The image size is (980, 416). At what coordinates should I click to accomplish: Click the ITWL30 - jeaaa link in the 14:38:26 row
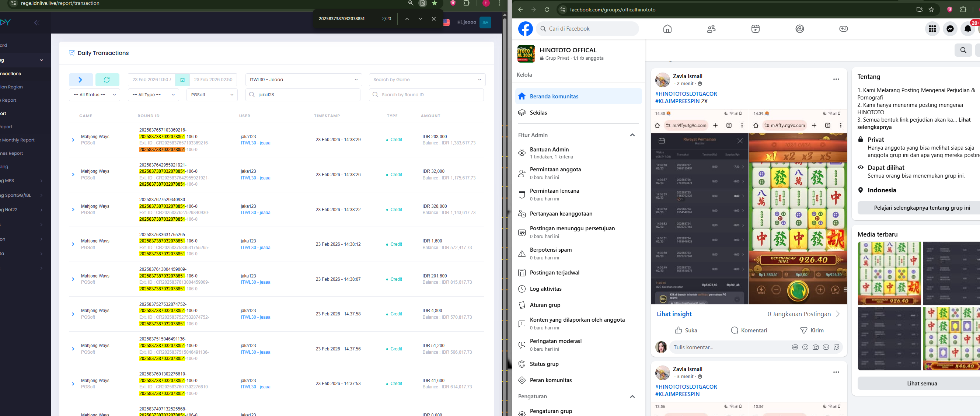[x=255, y=178]
